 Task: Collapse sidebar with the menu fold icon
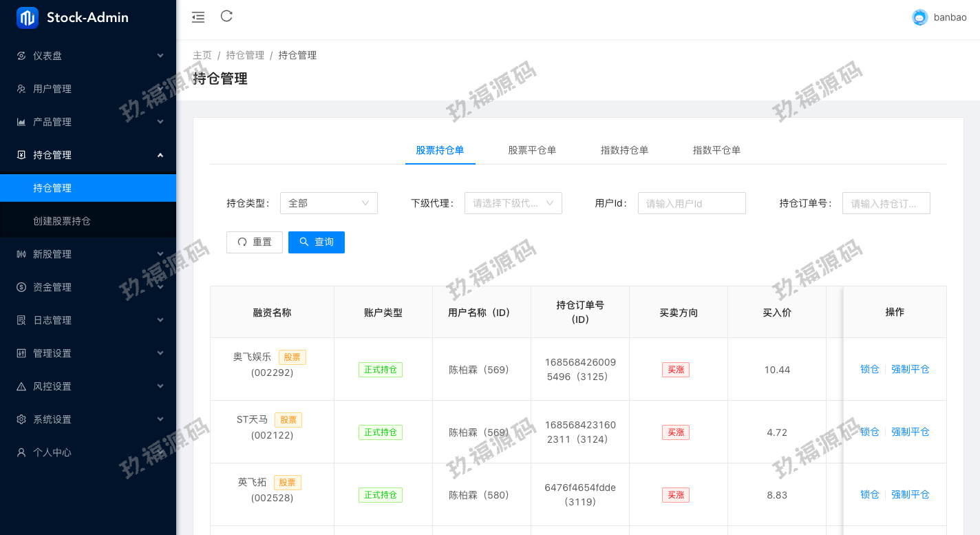(198, 17)
